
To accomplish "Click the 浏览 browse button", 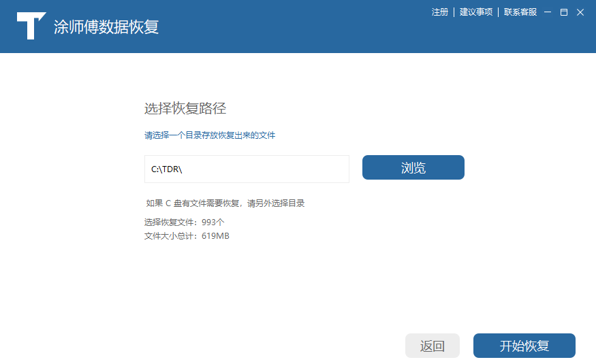I will (413, 167).
